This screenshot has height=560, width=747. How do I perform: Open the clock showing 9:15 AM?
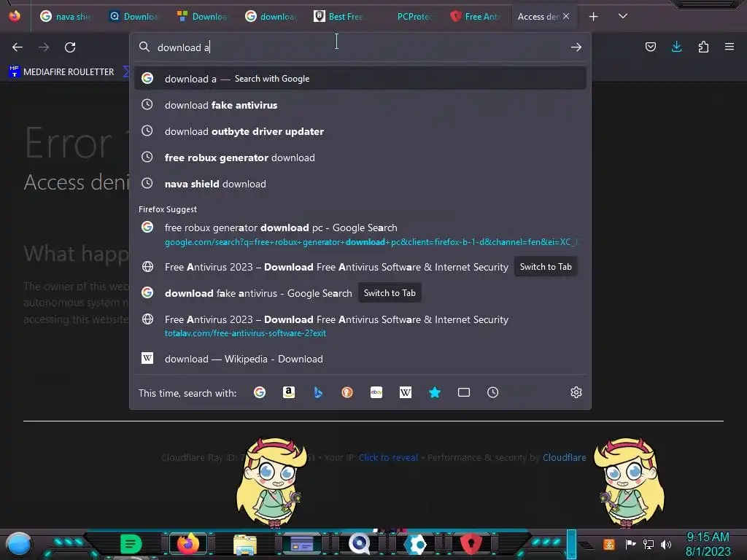(708, 544)
